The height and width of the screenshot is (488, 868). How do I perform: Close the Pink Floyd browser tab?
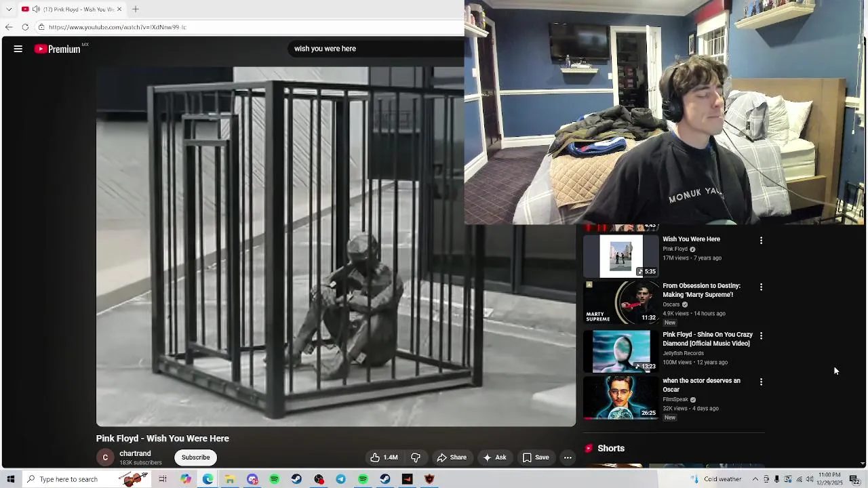[x=119, y=9]
